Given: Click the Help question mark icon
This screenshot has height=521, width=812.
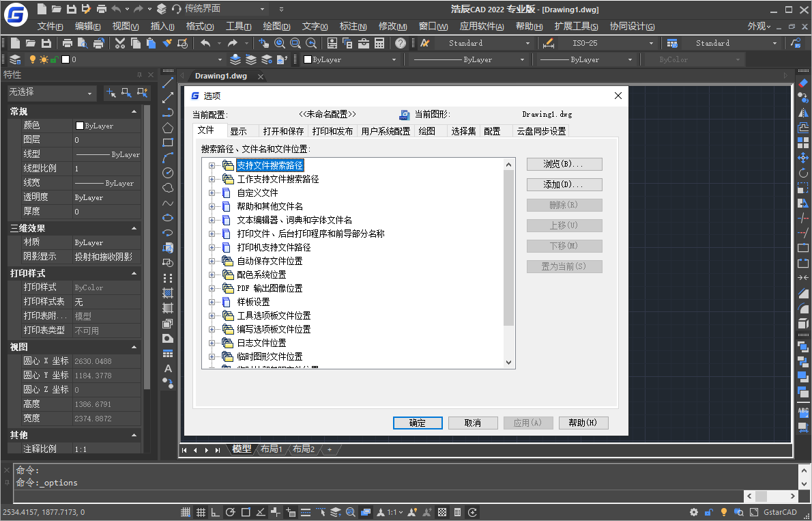Looking at the screenshot, I should pyautogui.click(x=401, y=43).
